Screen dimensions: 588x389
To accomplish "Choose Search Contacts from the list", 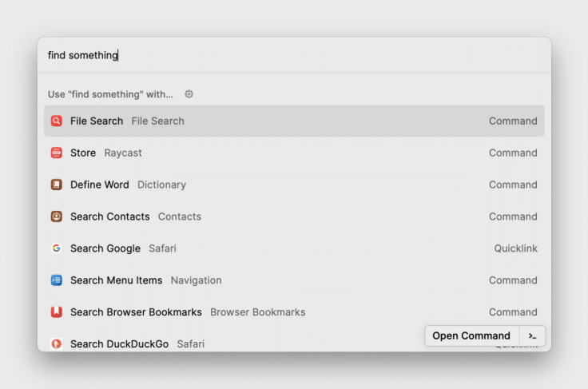I will coord(294,216).
